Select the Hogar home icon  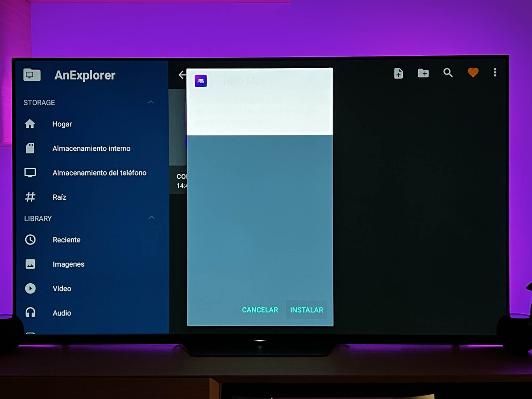[30, 124]
